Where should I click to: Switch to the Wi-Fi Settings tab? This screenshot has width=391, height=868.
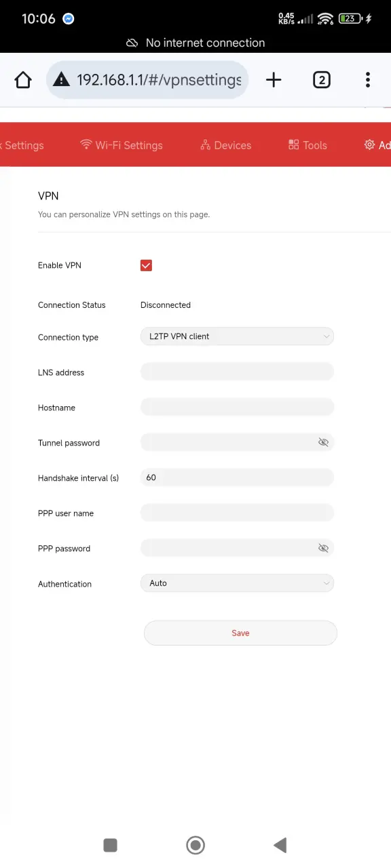click(122, 145)
